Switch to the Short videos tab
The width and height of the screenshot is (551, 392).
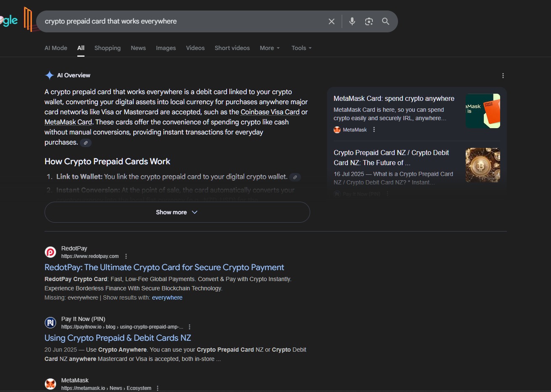232,48
